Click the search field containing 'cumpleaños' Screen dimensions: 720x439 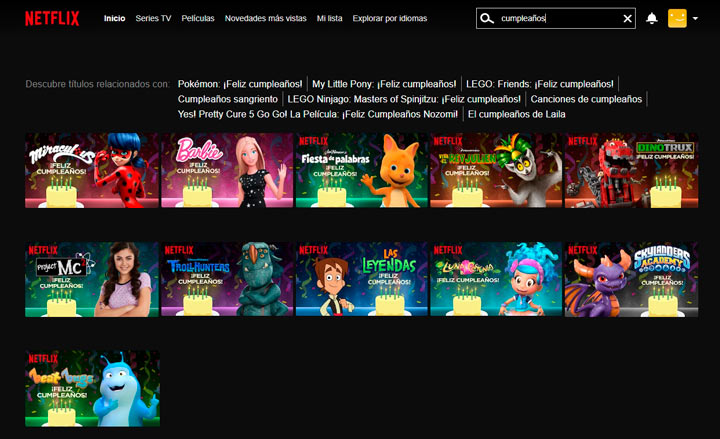(556, 18)
